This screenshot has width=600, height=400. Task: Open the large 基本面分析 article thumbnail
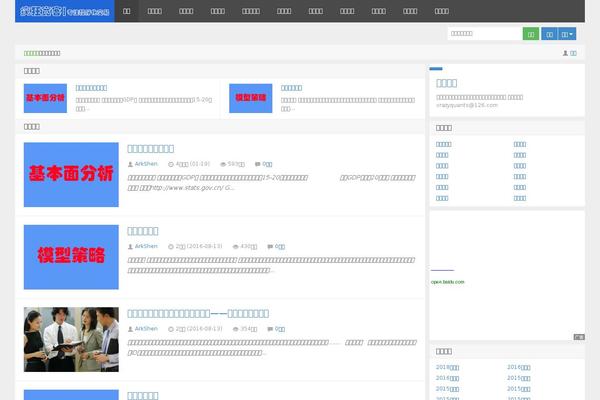tap(71, 175)
